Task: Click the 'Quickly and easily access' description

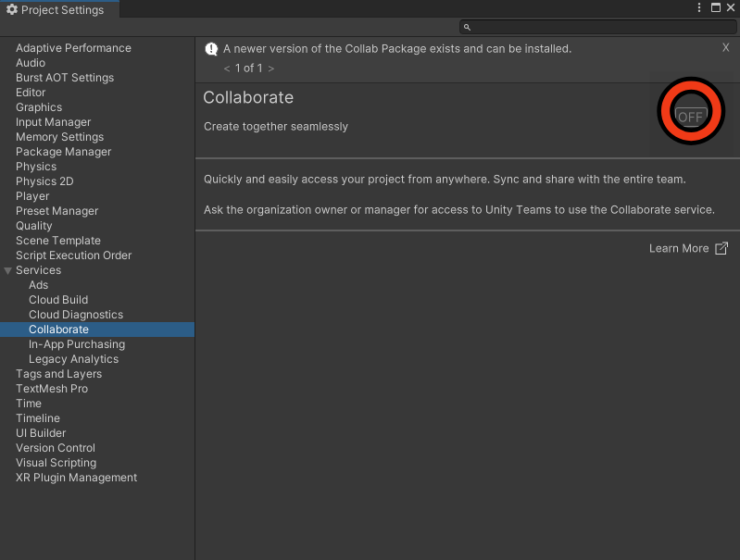Action: click(x=445, y=180)
